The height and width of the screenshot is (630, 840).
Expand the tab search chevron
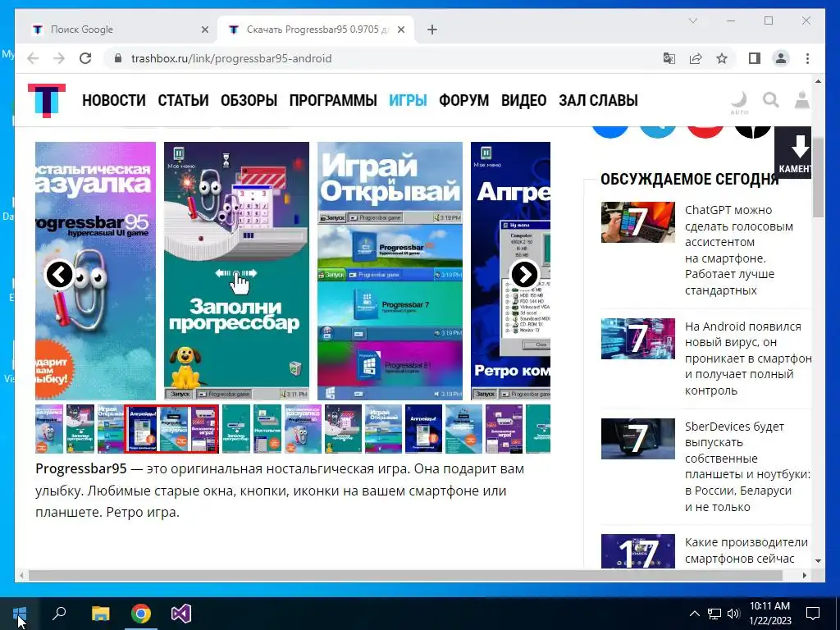[692, 21]
